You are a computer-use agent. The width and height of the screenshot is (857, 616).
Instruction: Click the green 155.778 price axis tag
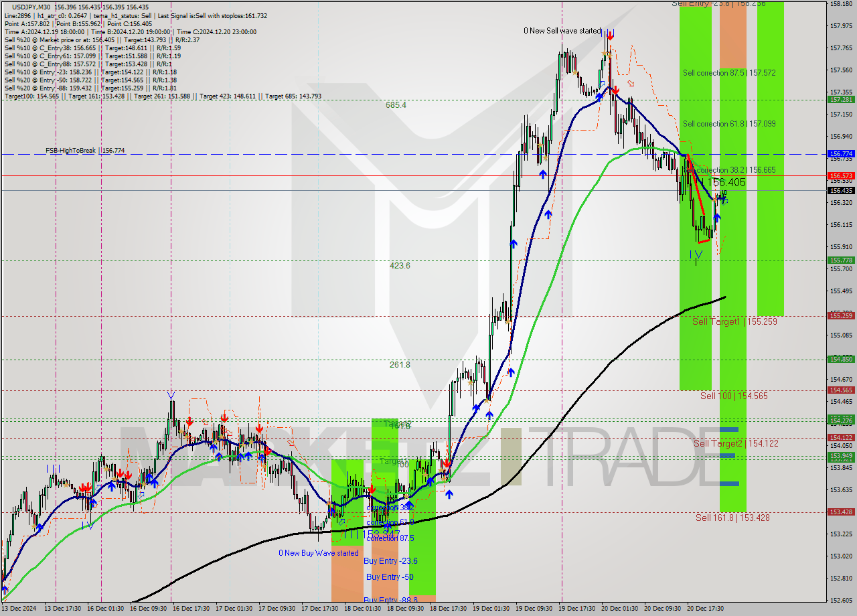pos(841,260)
